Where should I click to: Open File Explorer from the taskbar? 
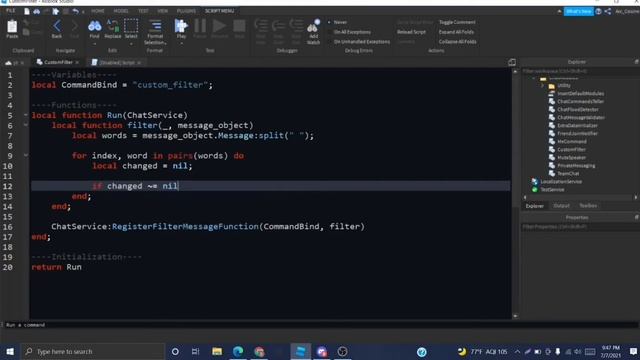tap(217, 351)
